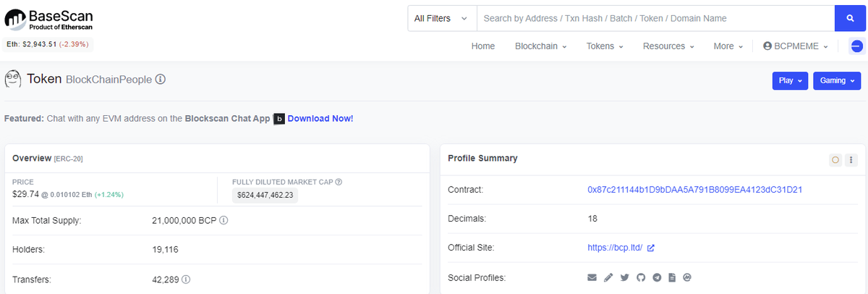Click the Blockscan Chat App 'b' icon
Image resolution: width=868 pixels, height=294 pixels.
pos(279,119)
